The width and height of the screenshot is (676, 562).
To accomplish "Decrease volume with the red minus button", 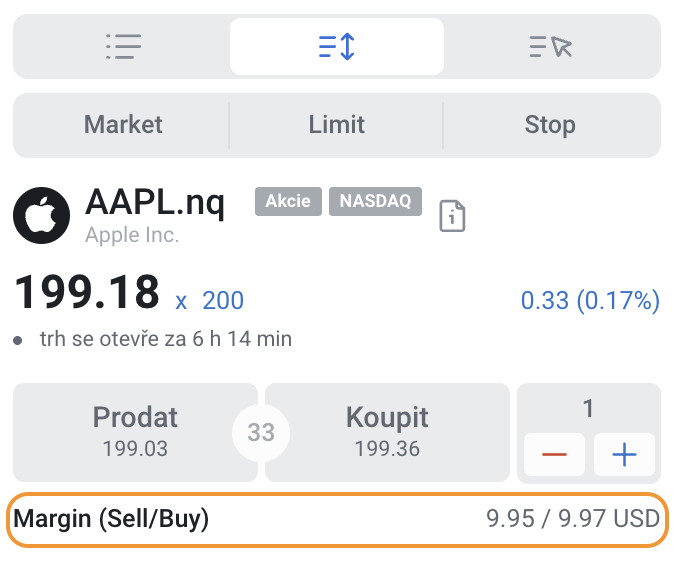I will [554, 454].
